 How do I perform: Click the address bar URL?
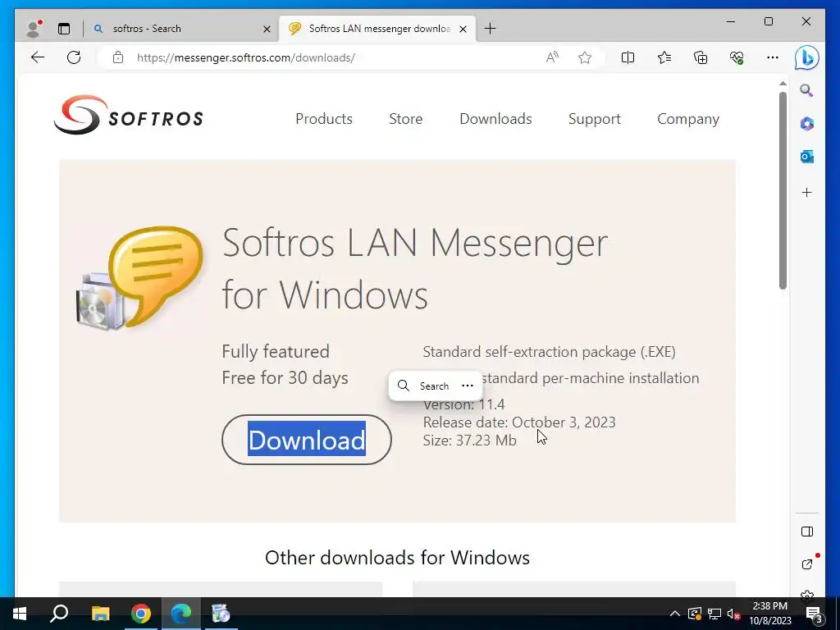pos(246,57)
